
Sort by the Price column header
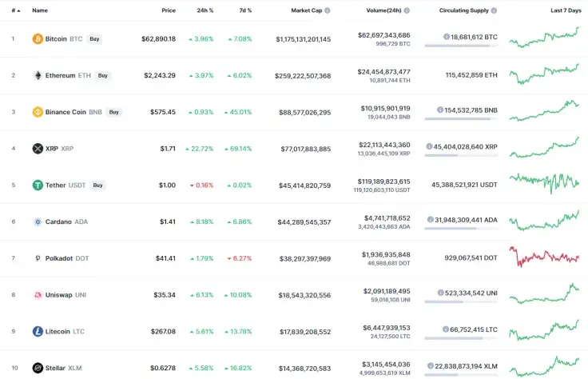[168, 10]
